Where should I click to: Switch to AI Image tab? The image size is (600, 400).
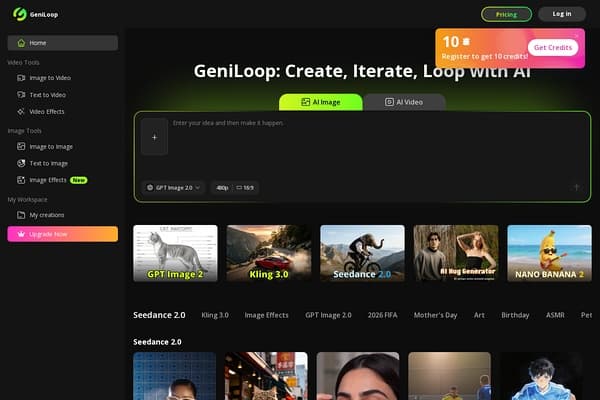[x=321, y=102]
